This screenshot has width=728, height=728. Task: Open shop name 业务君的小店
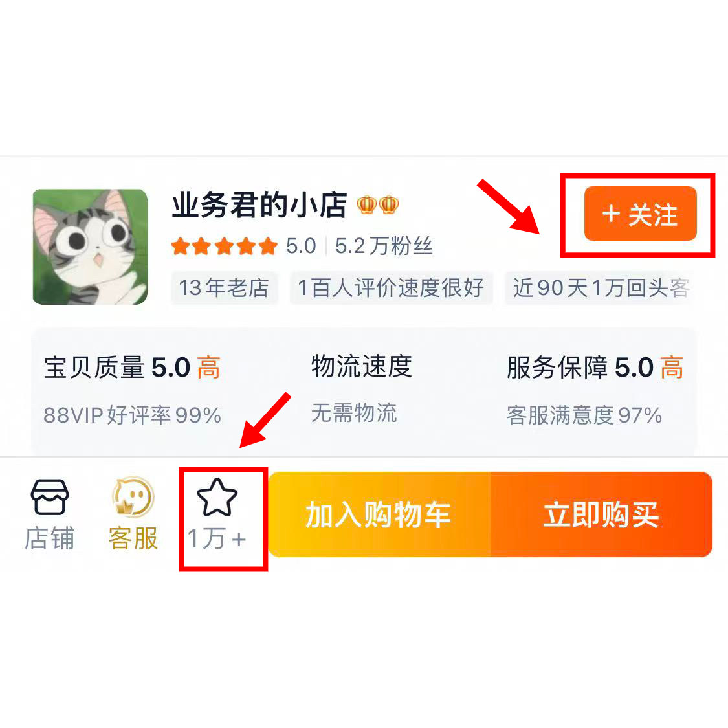pos(259,204)
